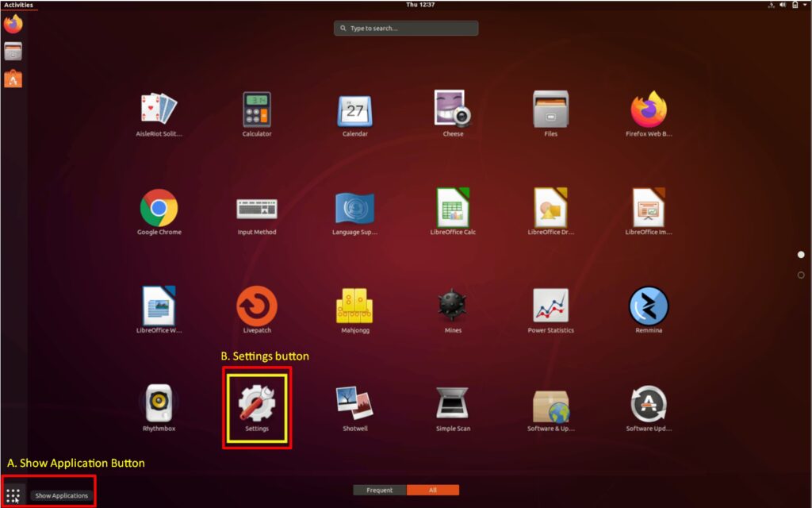Click the Type to search field
812x508 pixels.
(406, 29)
